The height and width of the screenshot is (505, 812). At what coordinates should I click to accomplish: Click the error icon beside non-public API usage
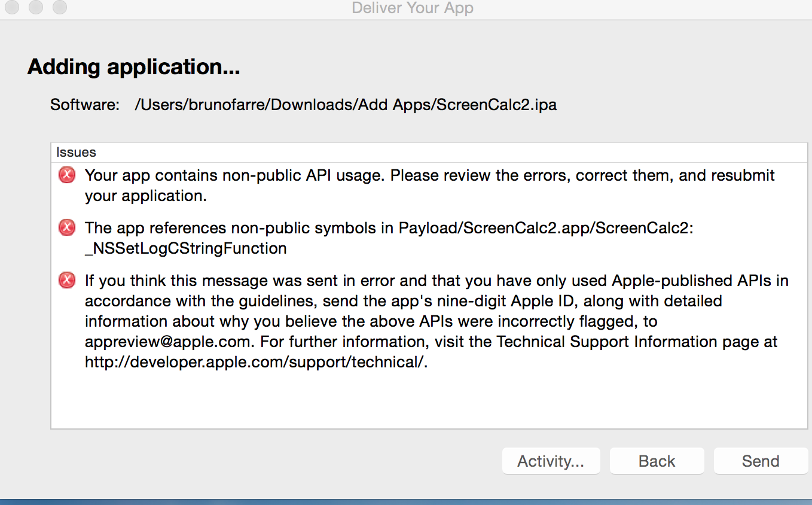(67, 175)
